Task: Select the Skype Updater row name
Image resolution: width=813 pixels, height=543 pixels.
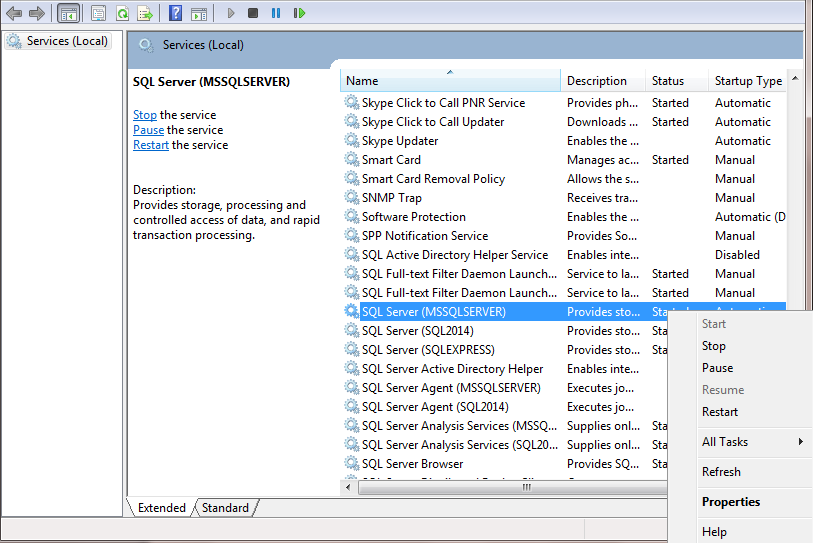Action: (400, 141)
